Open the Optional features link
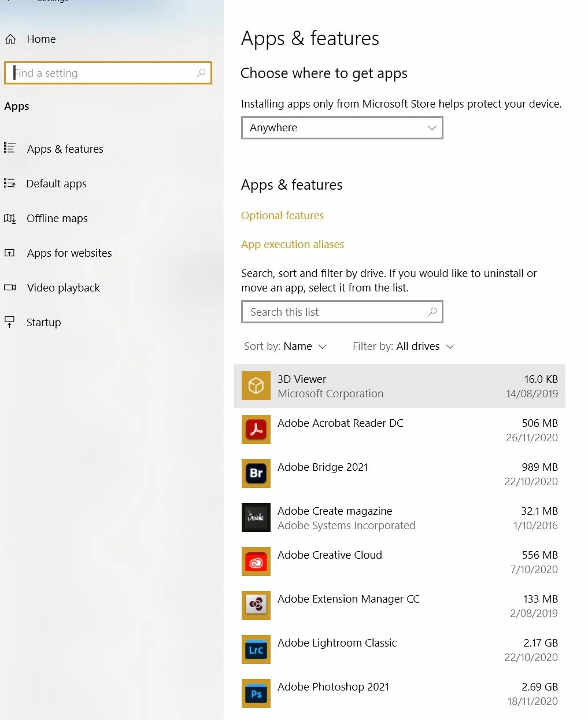Screen dimensions: 588x720 tap(282, 215)
